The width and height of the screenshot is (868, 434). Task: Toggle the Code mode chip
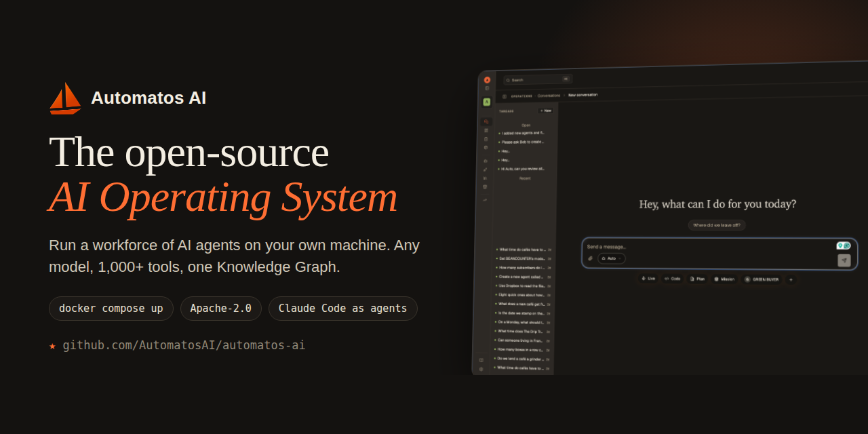673,279
